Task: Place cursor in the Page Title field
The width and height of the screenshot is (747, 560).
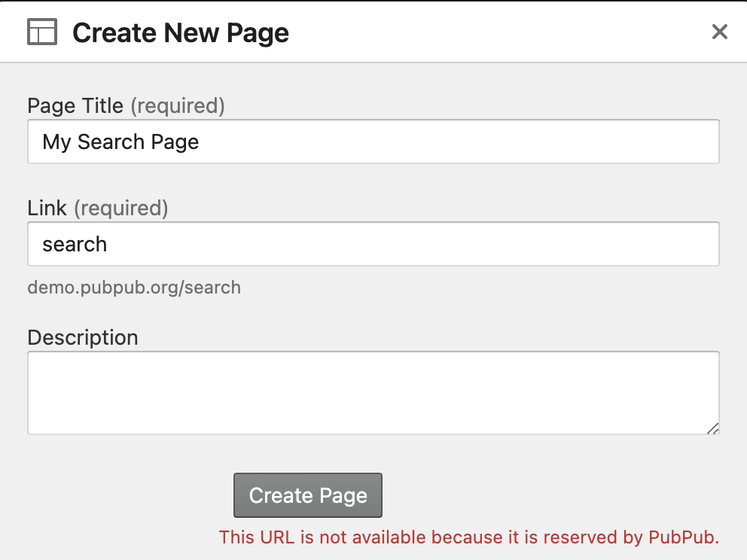Action: pyautogui.click(x=373, y=142)
